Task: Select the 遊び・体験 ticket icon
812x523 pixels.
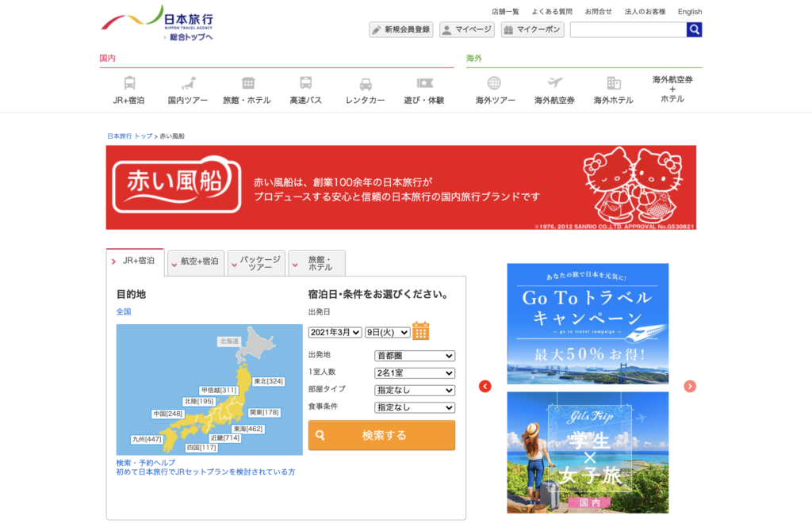Action: (x=425, y=82)
